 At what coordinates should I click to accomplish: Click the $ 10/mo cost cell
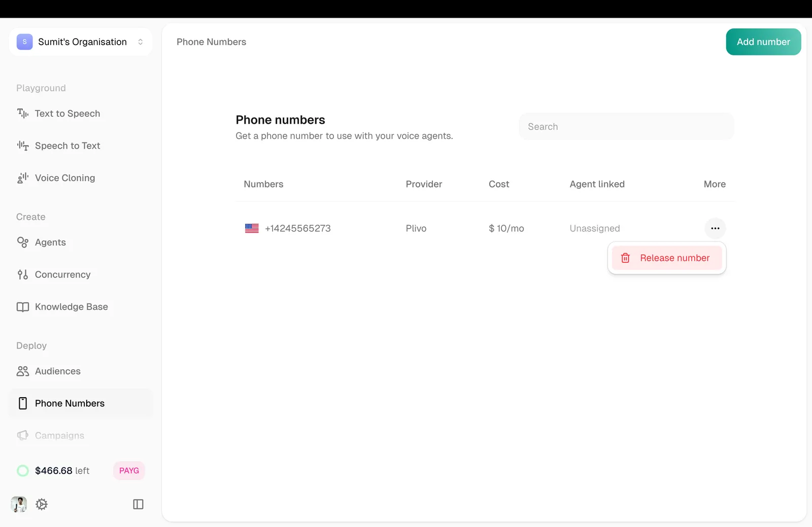click(506, 228)
